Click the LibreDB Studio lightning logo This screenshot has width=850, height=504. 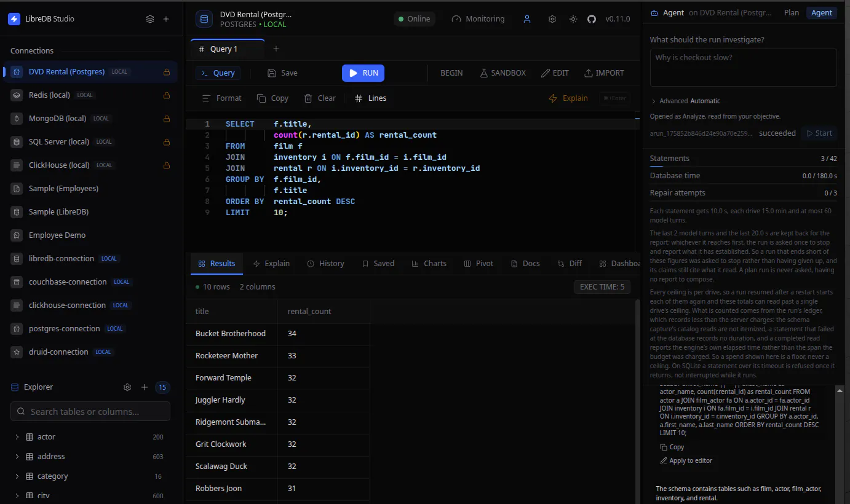[x=14, y=19]
